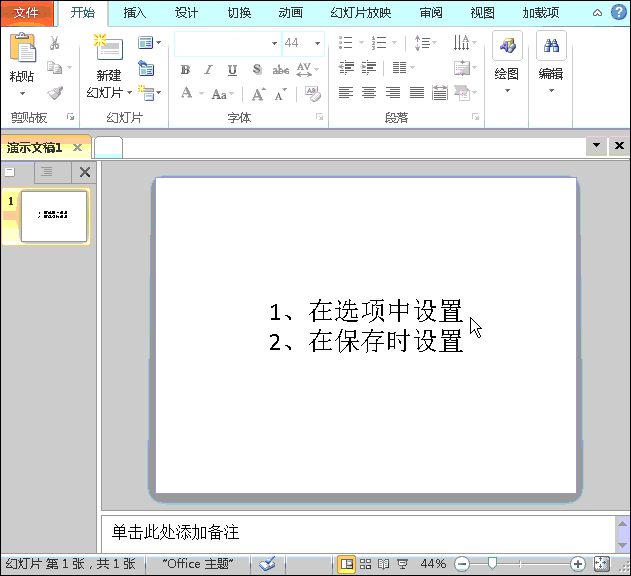
Task: Click the Drawing (绘图) shapes icon
Action: (507, 46)
